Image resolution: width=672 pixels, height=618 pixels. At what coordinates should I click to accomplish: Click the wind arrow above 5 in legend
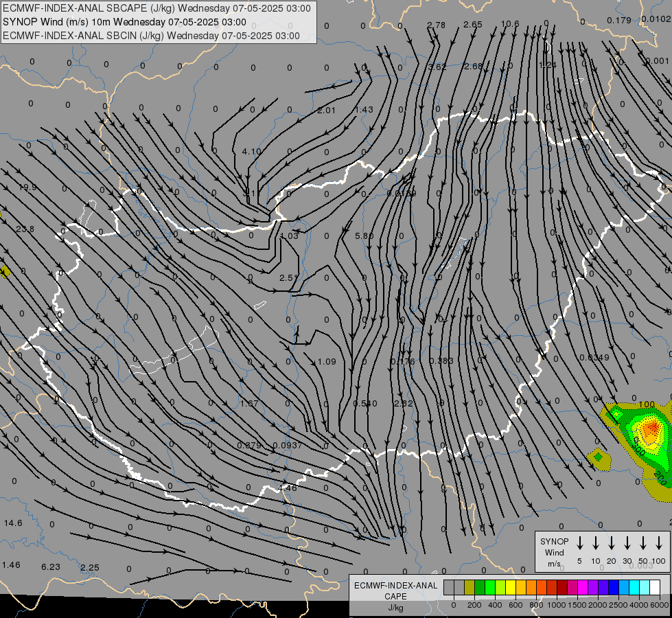point(579,542)
